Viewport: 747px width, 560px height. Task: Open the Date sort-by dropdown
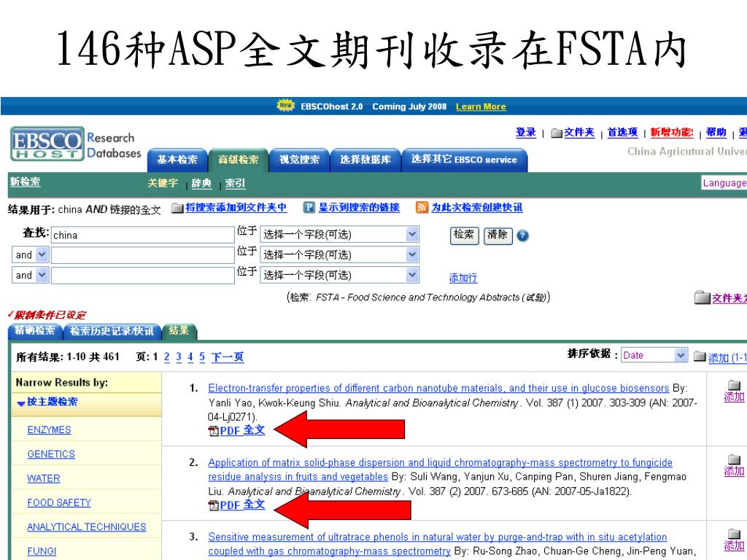tap(654, 355)
